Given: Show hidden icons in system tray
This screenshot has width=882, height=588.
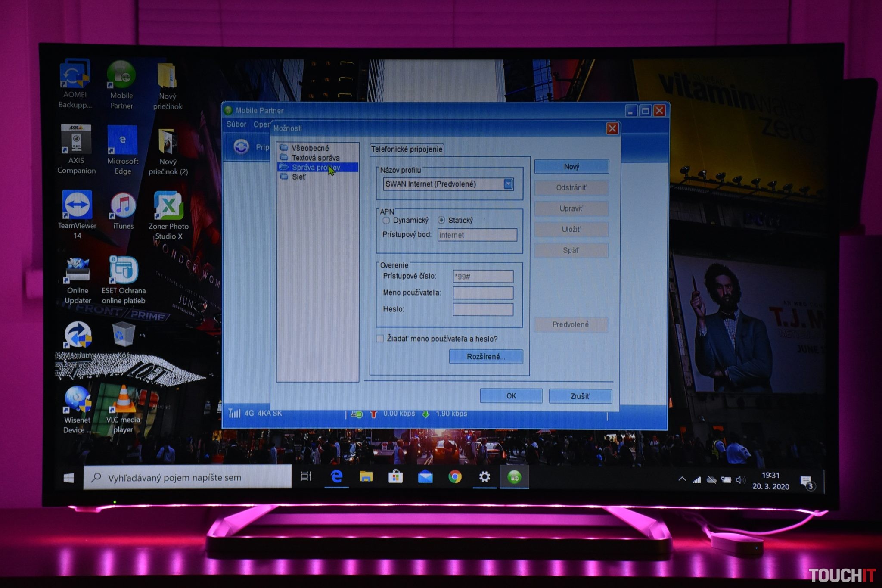Looking at the screenshot, I should coord(682,479).
